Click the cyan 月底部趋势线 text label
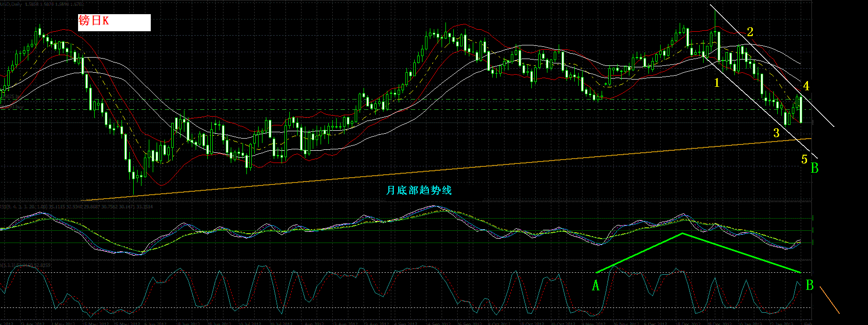 [x=419, y=190]
